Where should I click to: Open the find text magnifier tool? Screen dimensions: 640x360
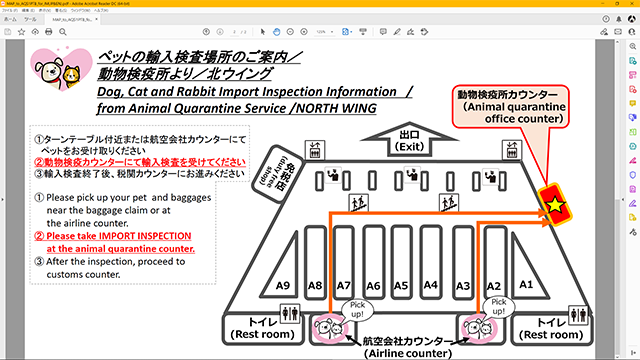(63, 32)
